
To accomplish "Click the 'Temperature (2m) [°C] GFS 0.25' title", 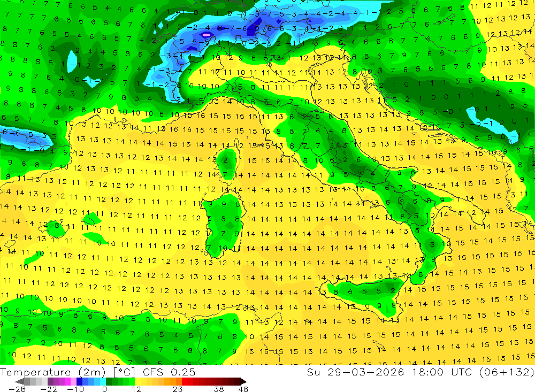I will click(97, 372).
